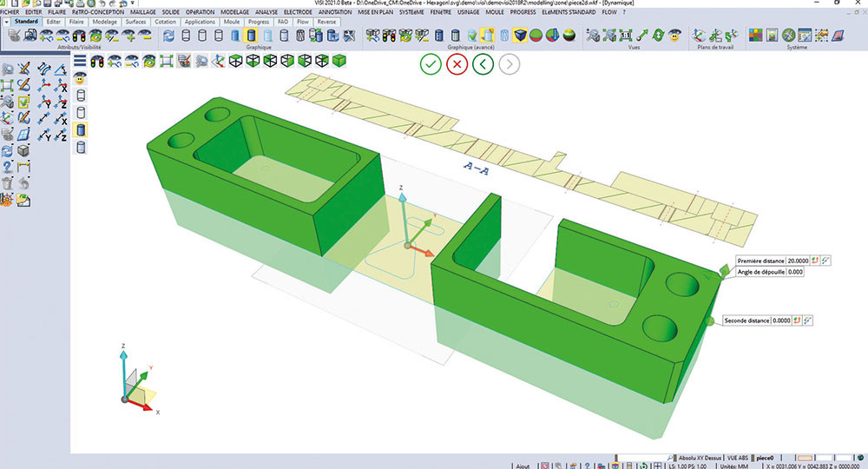This screenshot has width=868, height=469.
Task: Click the grey undo arrow in left toolbar
Action: click(x=23, y=183)
